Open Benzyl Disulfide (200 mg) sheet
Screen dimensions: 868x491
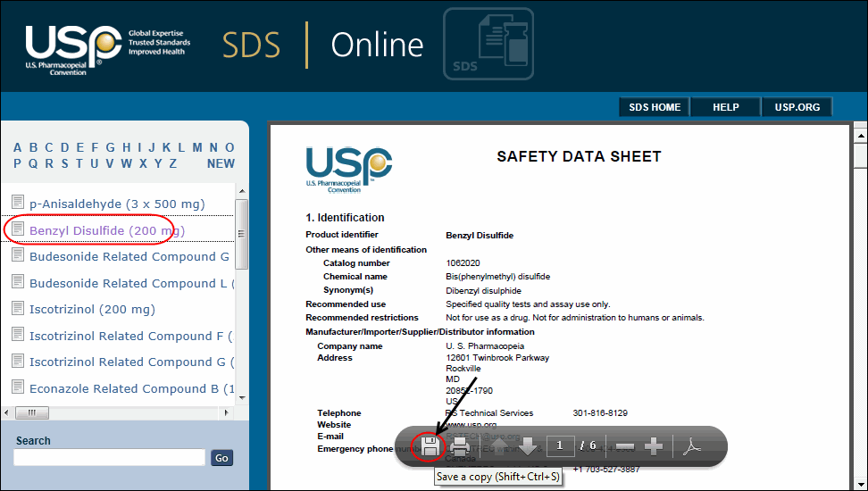107,230
